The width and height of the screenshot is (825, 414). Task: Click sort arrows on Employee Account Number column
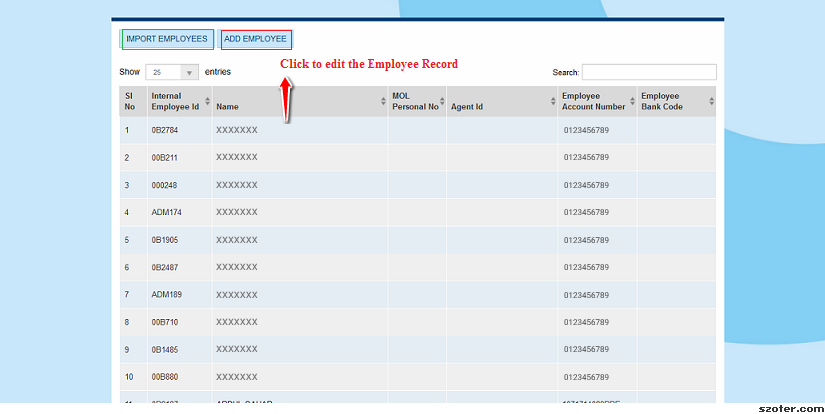632,101
